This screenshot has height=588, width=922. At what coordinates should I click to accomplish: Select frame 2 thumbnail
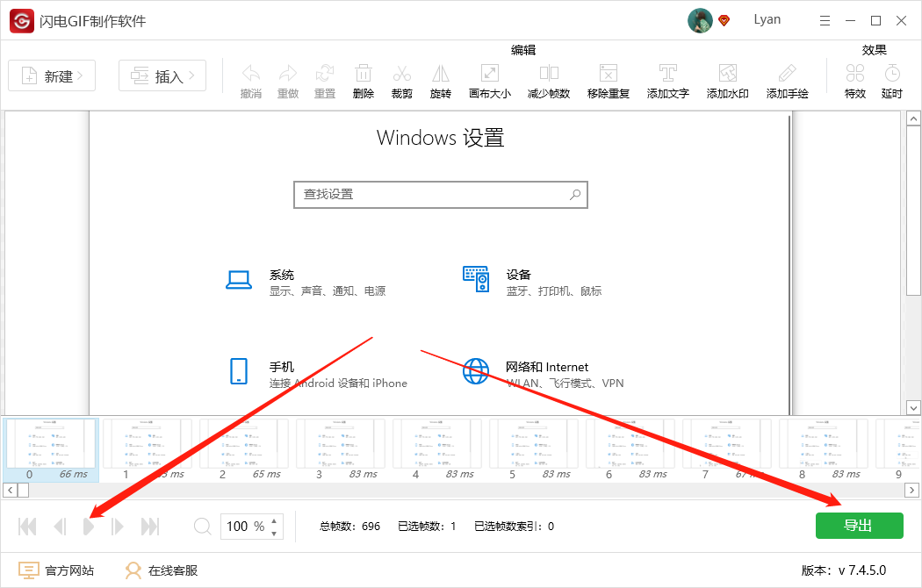(x=243, y=450)
